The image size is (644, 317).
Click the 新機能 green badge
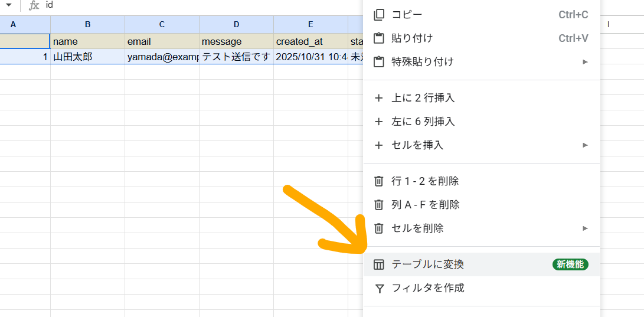(x=570, y=265)
